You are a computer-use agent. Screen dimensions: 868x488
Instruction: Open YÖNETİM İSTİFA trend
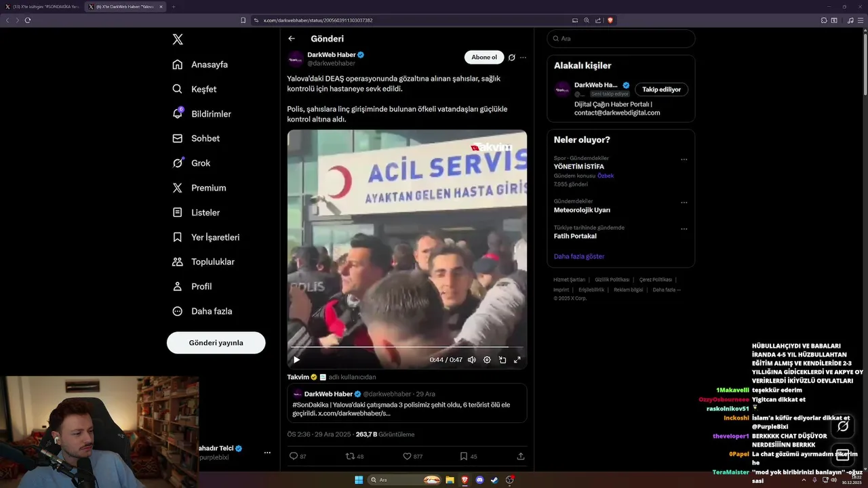pos(579,167)
